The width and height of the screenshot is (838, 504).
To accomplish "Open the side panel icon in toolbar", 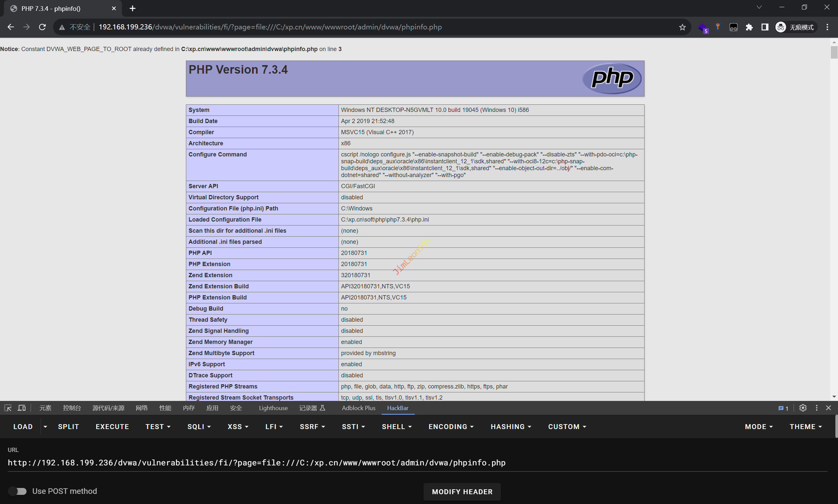I will [765, 27].
